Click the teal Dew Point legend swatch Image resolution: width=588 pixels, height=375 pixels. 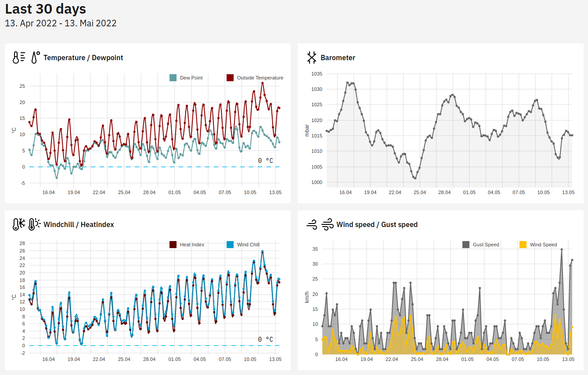(173, 78)
